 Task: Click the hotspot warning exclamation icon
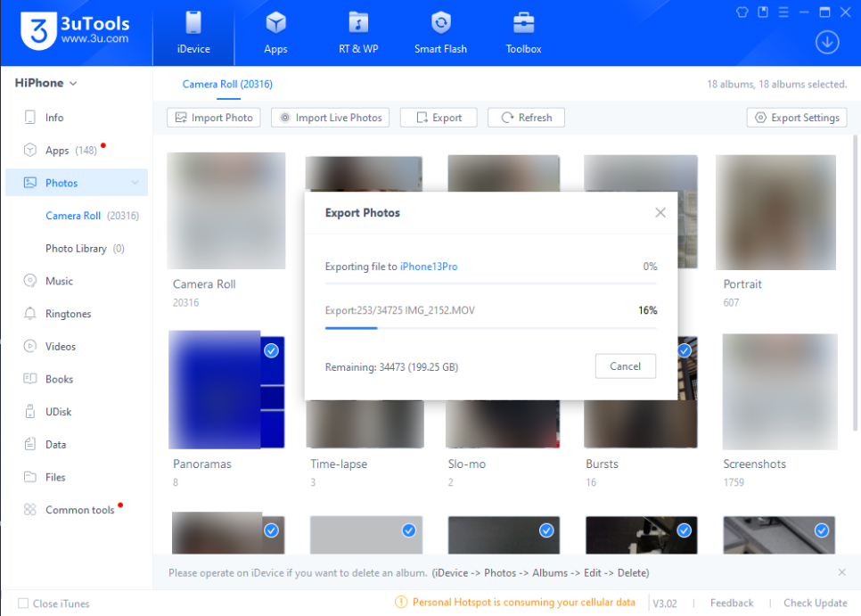click(401, 603)
